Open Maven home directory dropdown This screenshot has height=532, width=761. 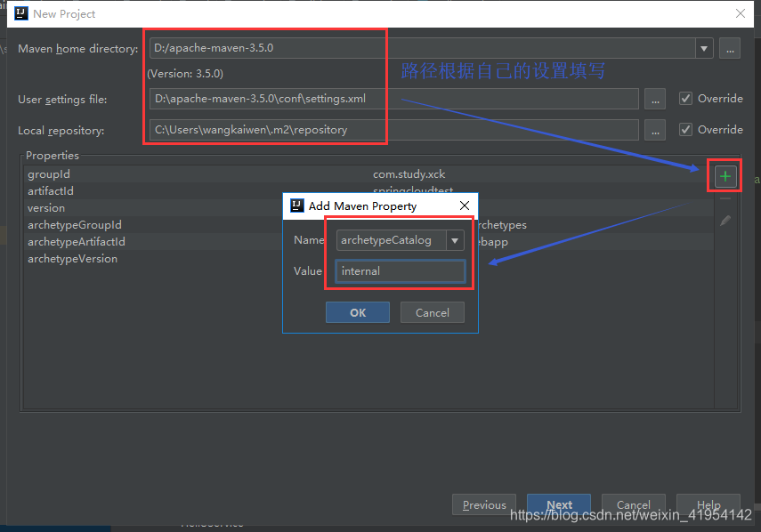tap(704, 49)
